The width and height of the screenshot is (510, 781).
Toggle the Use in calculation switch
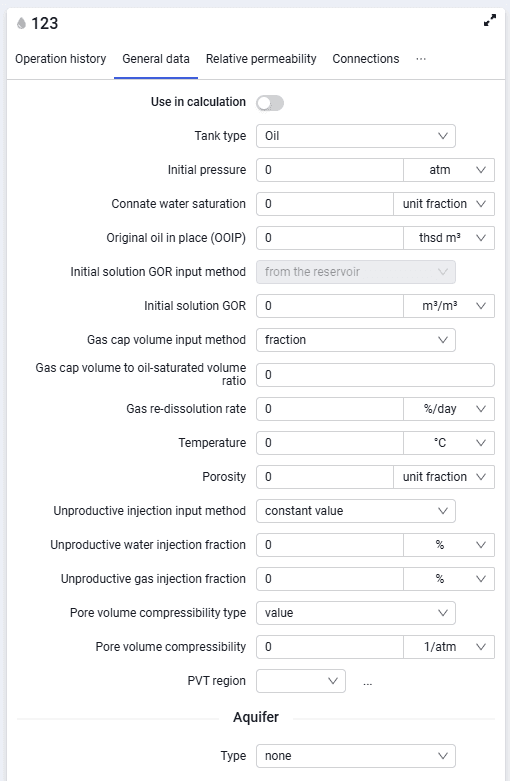coord(270,103)
